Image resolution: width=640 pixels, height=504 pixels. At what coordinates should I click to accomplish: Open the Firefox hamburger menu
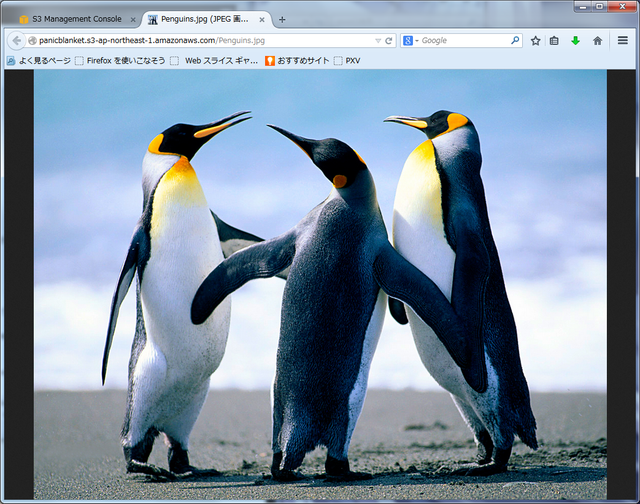coord(622,40)
